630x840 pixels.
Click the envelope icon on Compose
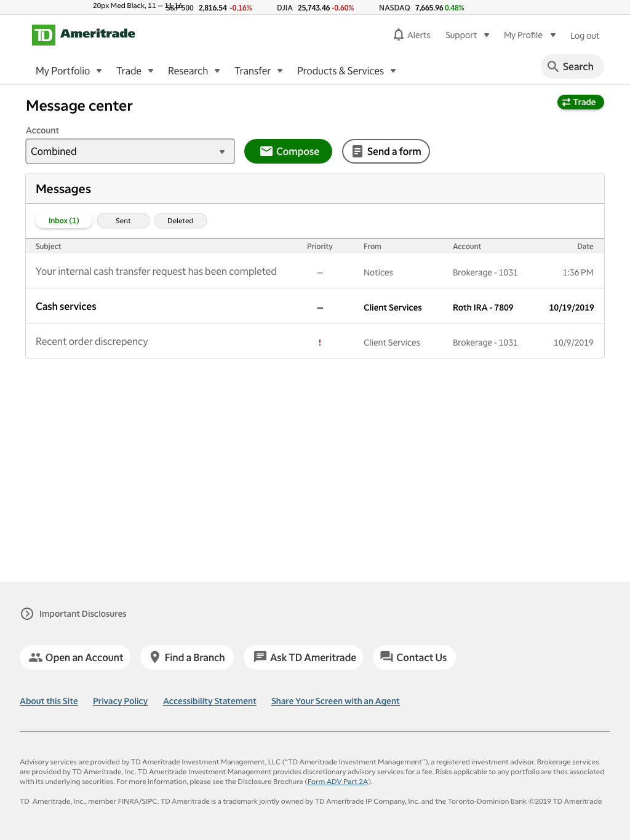point(266,151)
